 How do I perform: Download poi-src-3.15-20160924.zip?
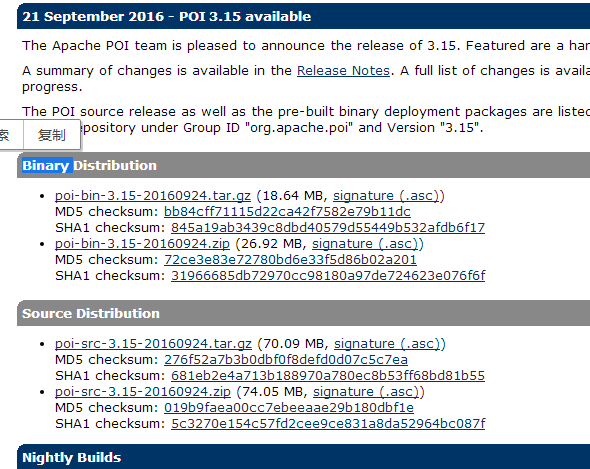[x=143, y=392]
